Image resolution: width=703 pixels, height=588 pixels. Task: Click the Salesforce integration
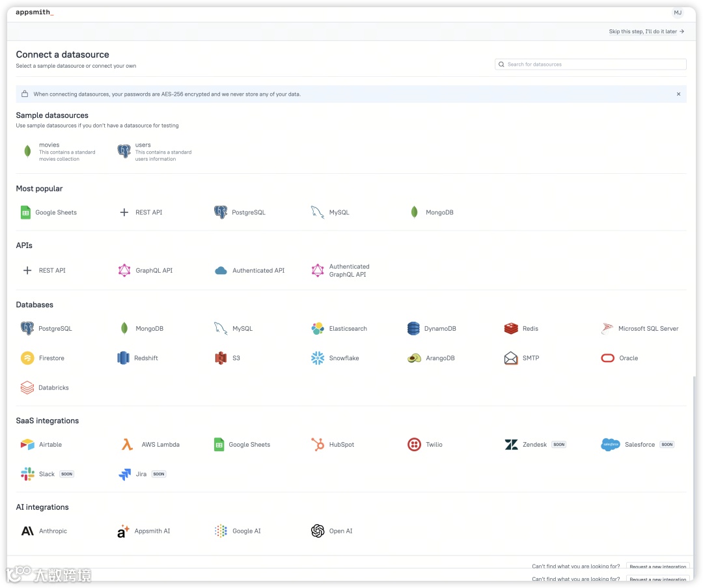point(637,445)
